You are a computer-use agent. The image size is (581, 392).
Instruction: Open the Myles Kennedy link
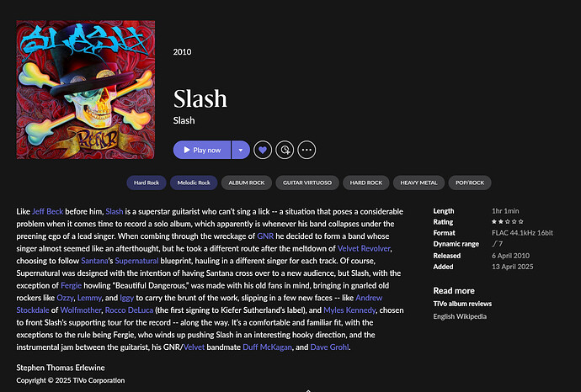[x=349, y=310]
